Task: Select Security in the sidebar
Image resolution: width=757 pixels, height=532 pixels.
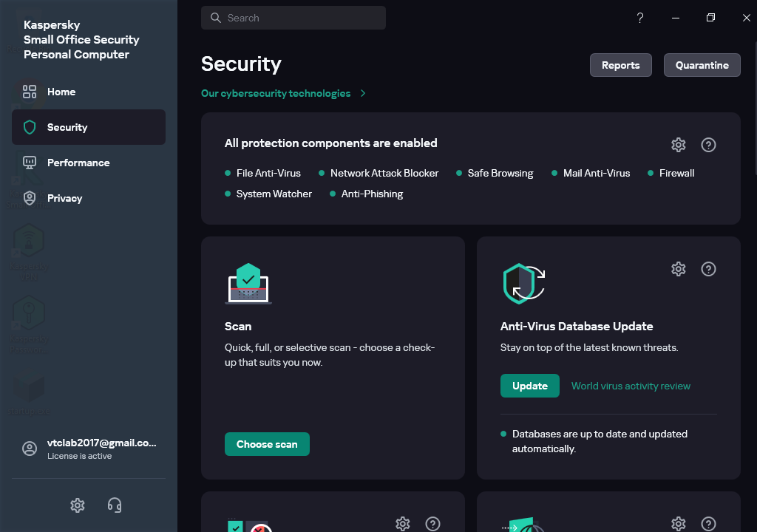Action: click(67, 127)
